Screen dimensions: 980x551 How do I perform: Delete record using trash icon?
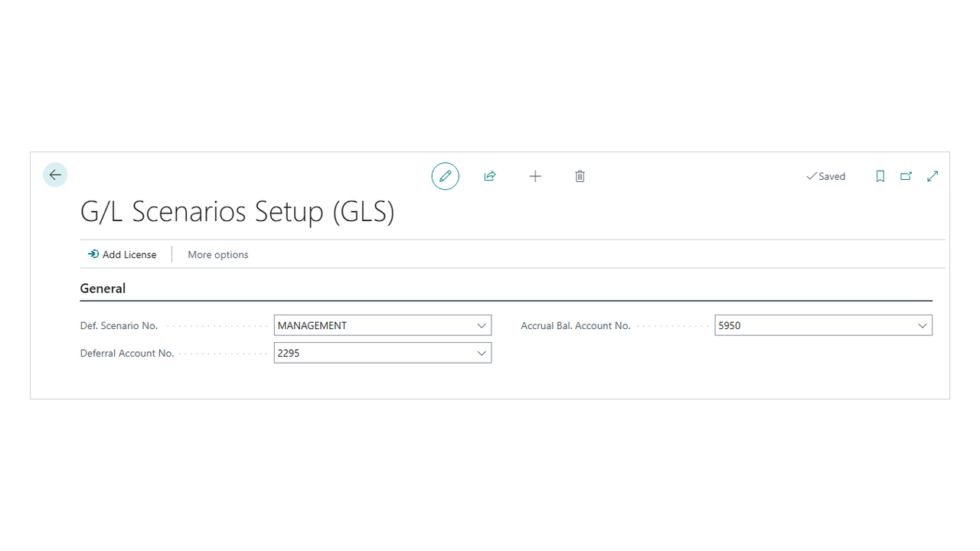coord(580,176)
